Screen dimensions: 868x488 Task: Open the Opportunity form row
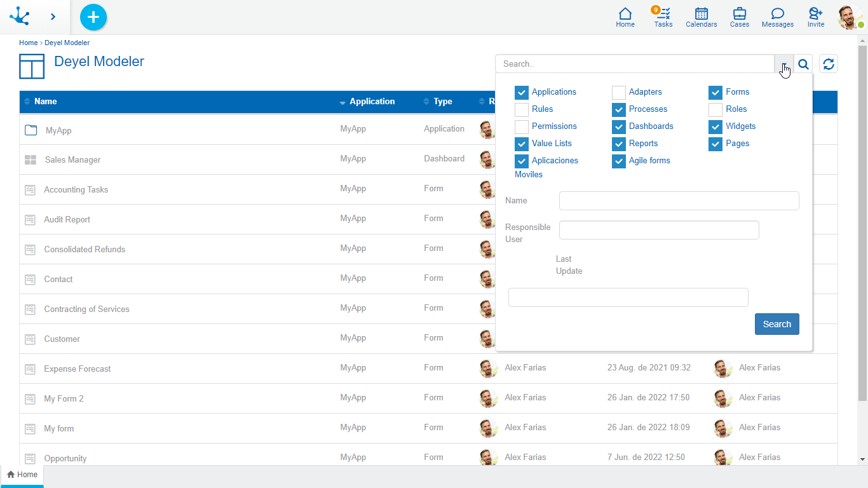pyautogui.click(x=65, y=459)
